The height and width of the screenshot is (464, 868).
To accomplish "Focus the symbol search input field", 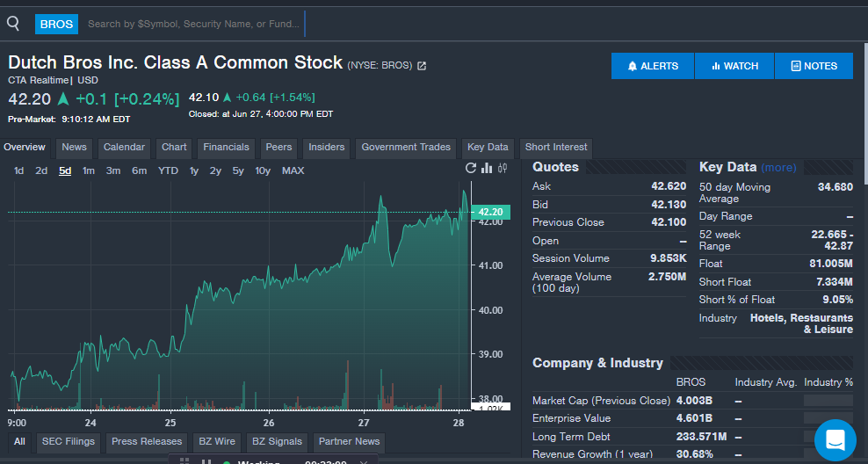I will 194,24.
